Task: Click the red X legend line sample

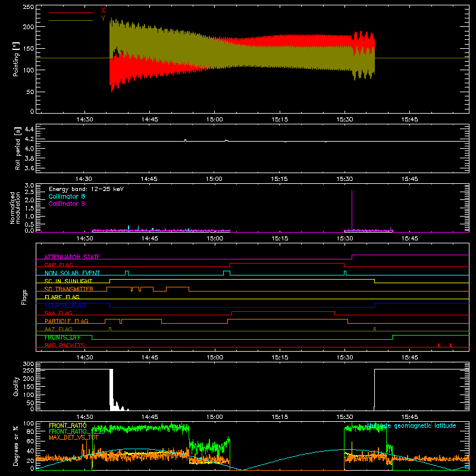Action: point(71,12)
